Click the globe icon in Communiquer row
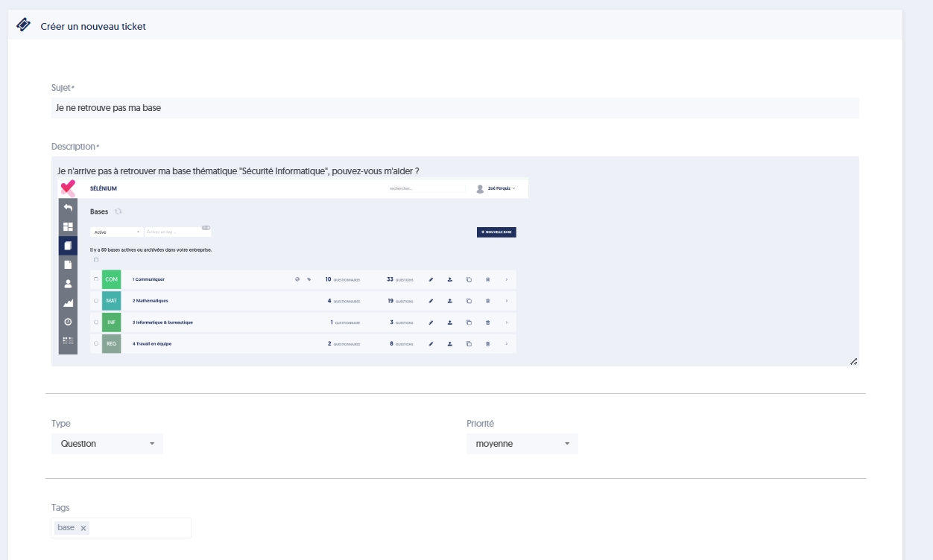This screenshot has width=933, height=560. (297, 279)
